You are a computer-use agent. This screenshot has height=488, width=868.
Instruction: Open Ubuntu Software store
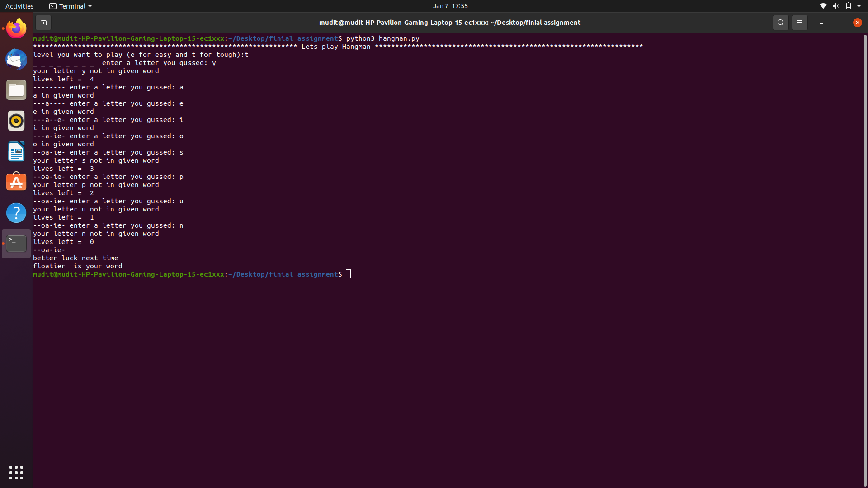pyautogui.click(x=16, y=182)
